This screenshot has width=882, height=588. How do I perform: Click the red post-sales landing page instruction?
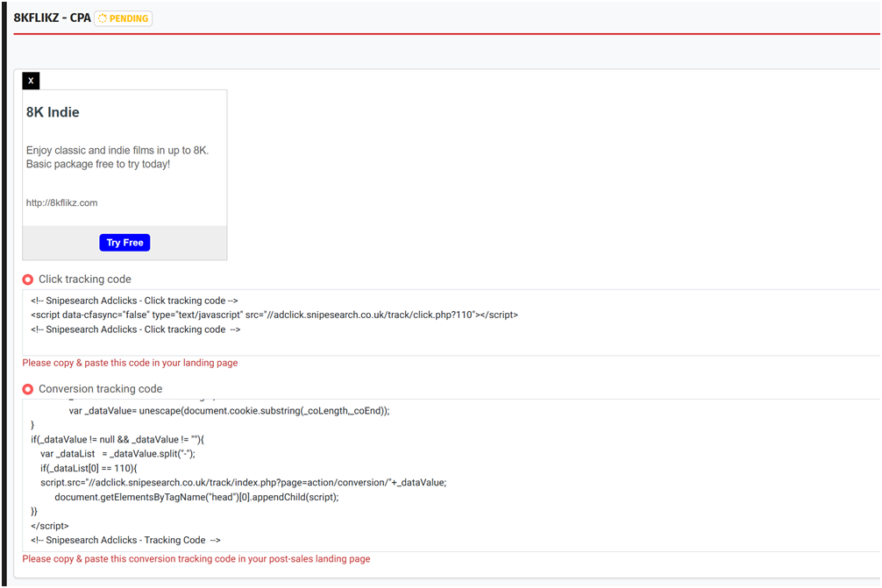click(196, 559)
